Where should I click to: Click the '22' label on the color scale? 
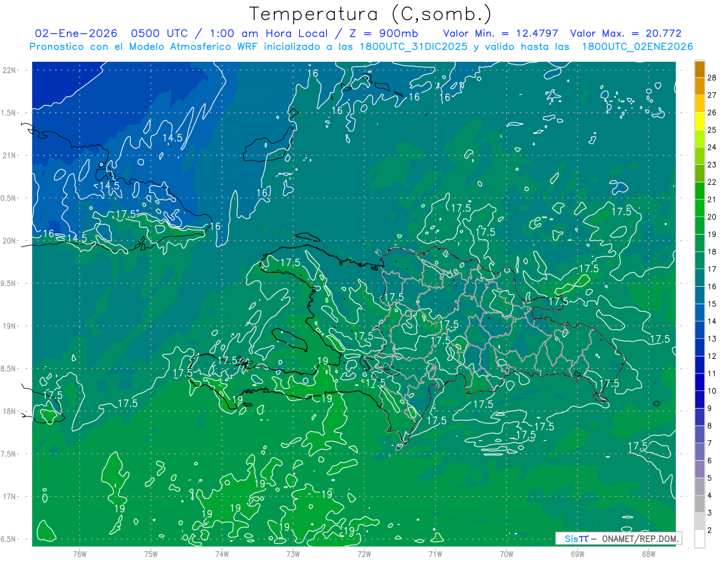(712, 181)
